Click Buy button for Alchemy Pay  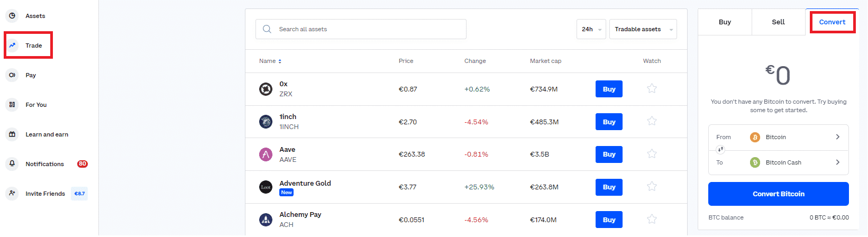click(x=609, y=220)
